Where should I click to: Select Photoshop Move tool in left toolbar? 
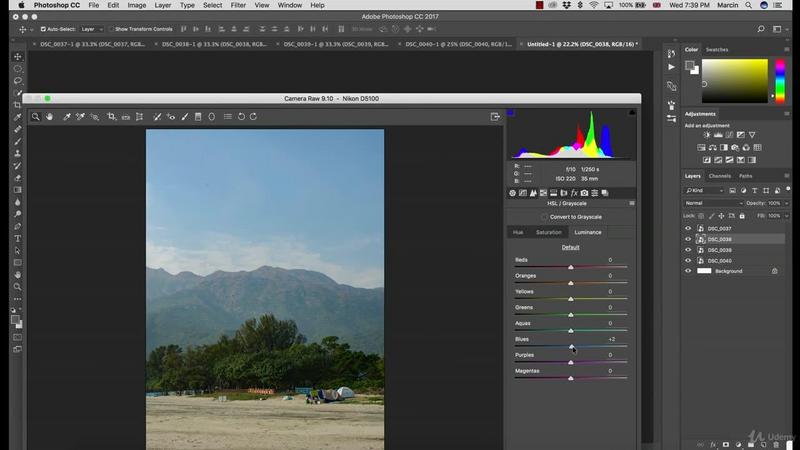point(18,56)
